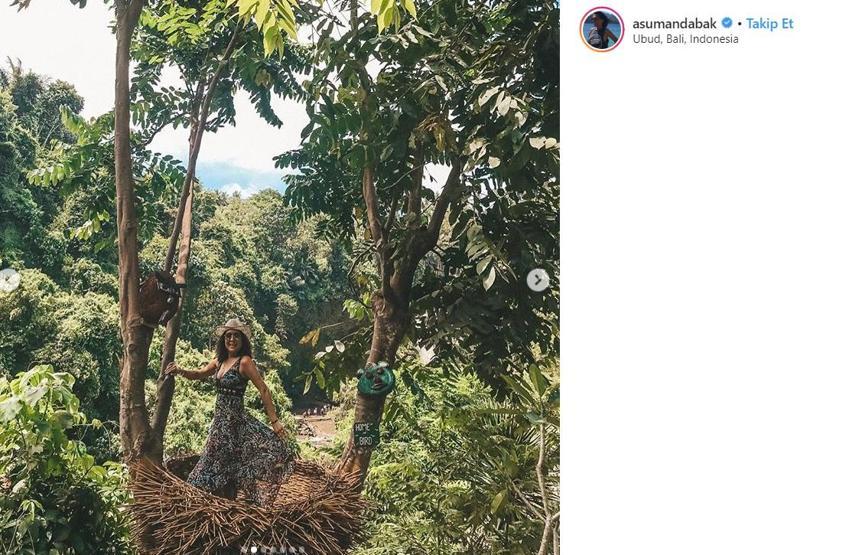Viewport: 862px width, 555px height.
Task: Go to the previous carousel photo arrow
Action: point(8,280)
